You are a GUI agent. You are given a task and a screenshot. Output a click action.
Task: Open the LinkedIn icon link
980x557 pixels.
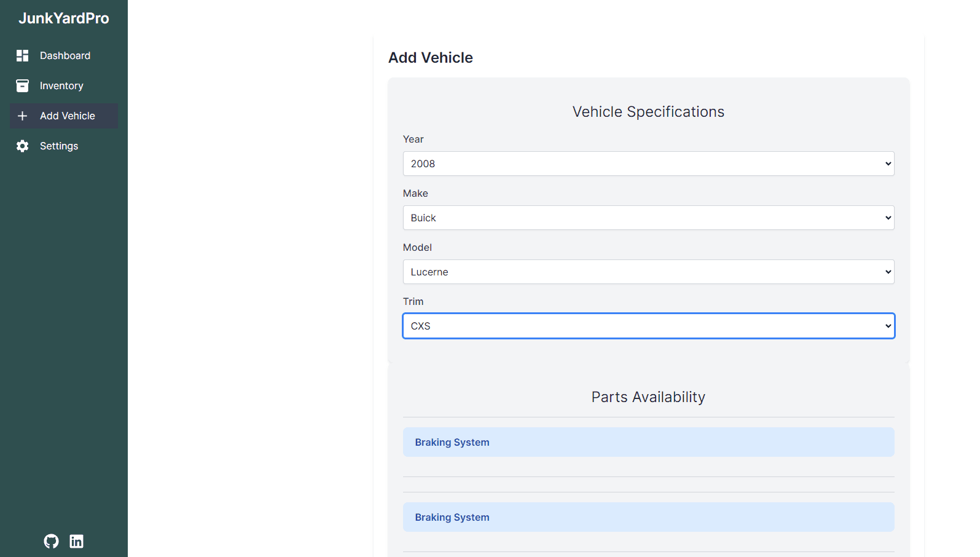(76, 541)
